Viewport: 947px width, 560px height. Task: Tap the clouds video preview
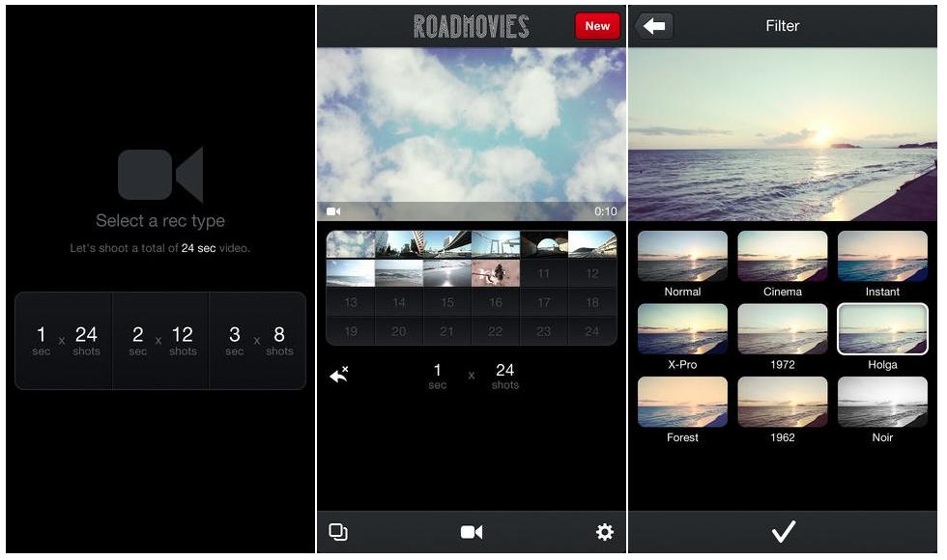[x=472, y=134]
